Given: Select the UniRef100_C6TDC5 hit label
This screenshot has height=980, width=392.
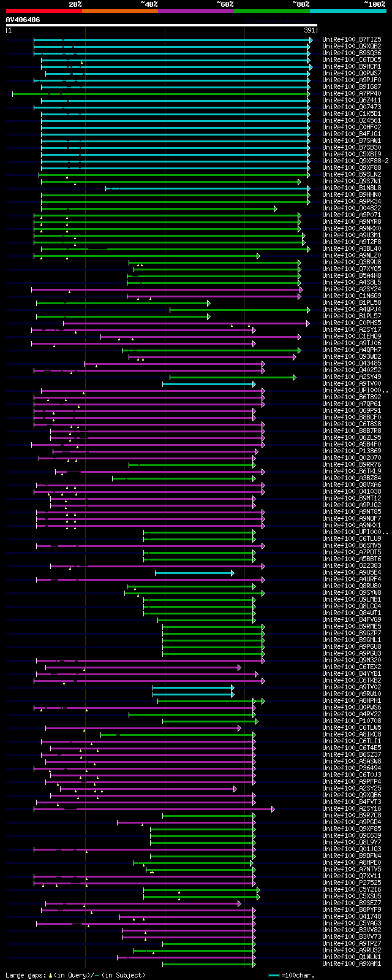Looking at the screenshot, I should 352,59.
